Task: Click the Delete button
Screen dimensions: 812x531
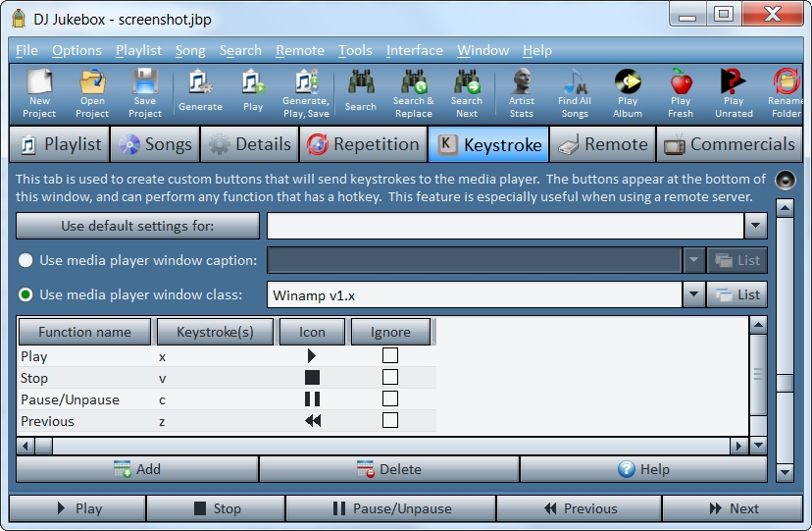Action: 389,469
